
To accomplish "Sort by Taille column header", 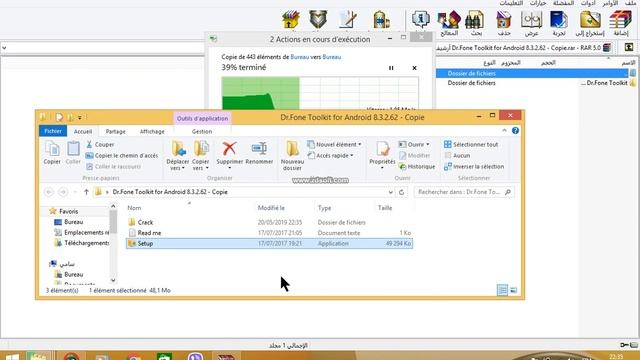I will pos(385,208).
